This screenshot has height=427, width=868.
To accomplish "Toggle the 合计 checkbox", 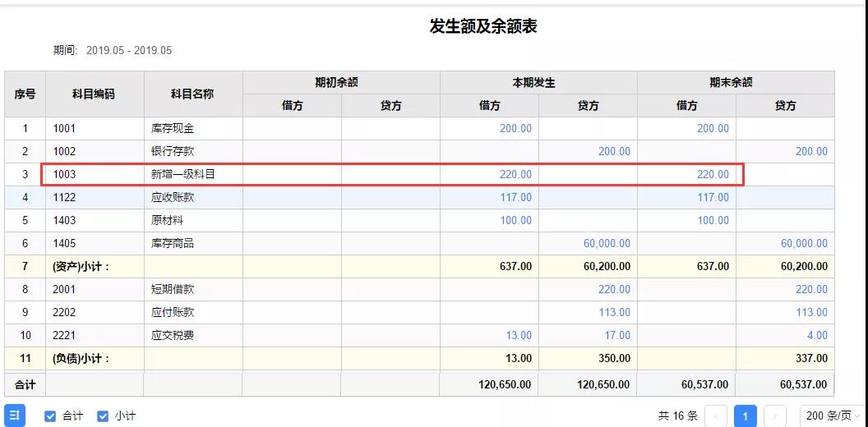I will coord(50,416).
